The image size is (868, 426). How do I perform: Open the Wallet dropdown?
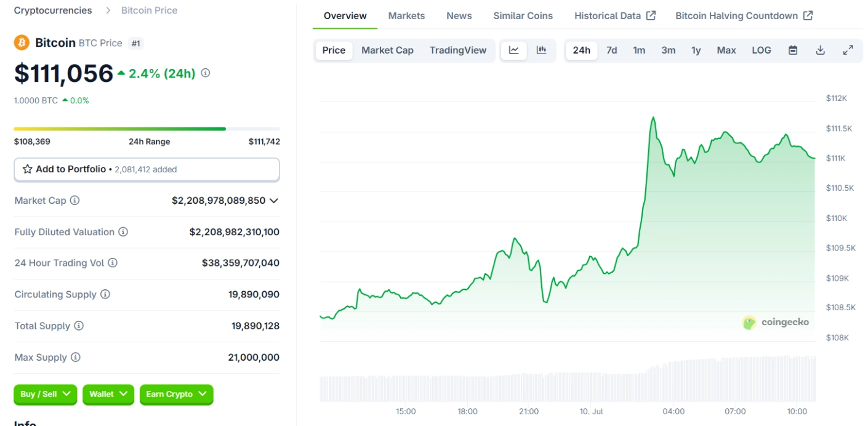108,394
